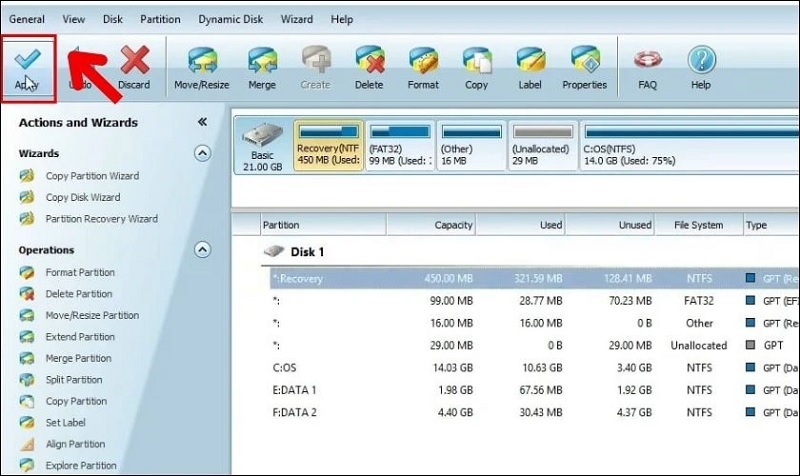Launch the Copy Partition Wizard link

(92, 176)
